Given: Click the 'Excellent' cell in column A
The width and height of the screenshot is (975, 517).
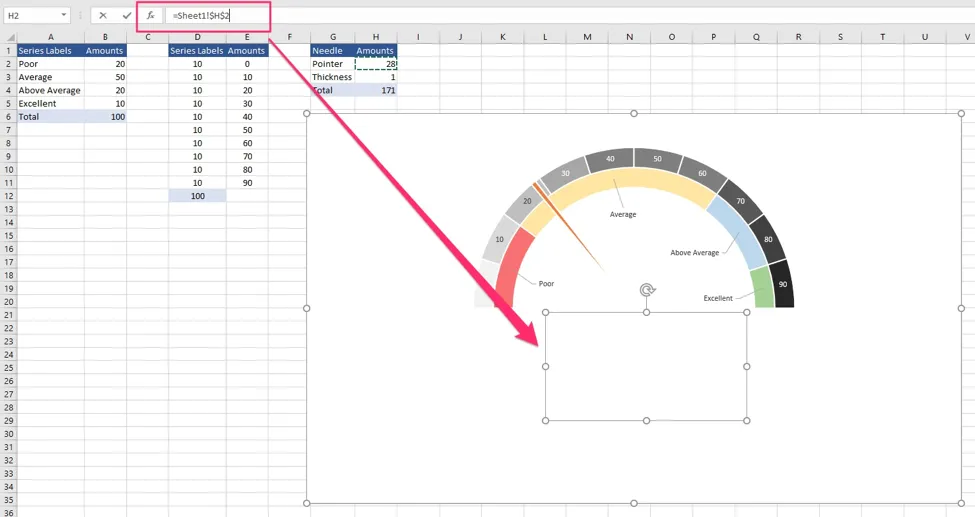Looking at the screenshot, I should 51,103.
